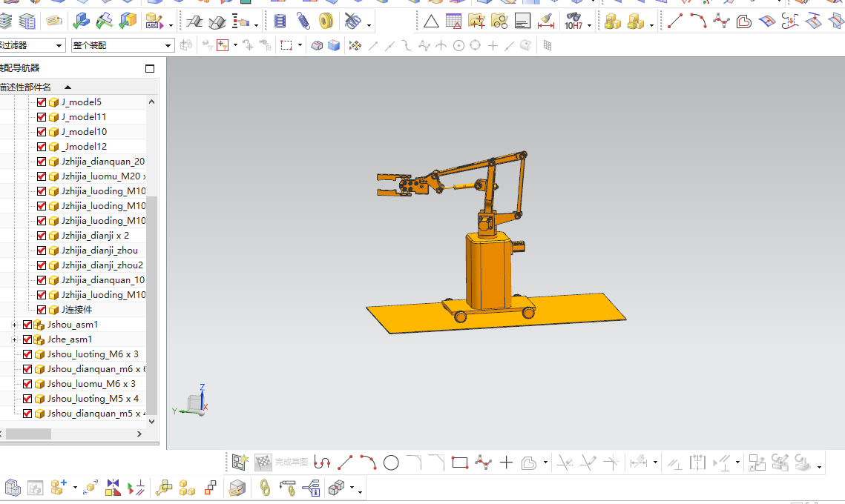Open the 整个装配 selection scope dropdown

[122, 45]
